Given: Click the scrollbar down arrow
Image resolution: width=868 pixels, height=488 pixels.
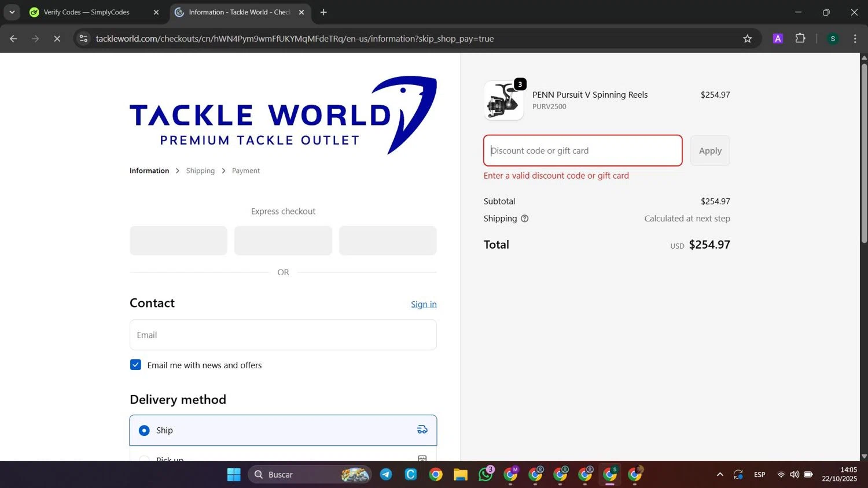Looking at the screenshot, I should [x=864, y=456].
